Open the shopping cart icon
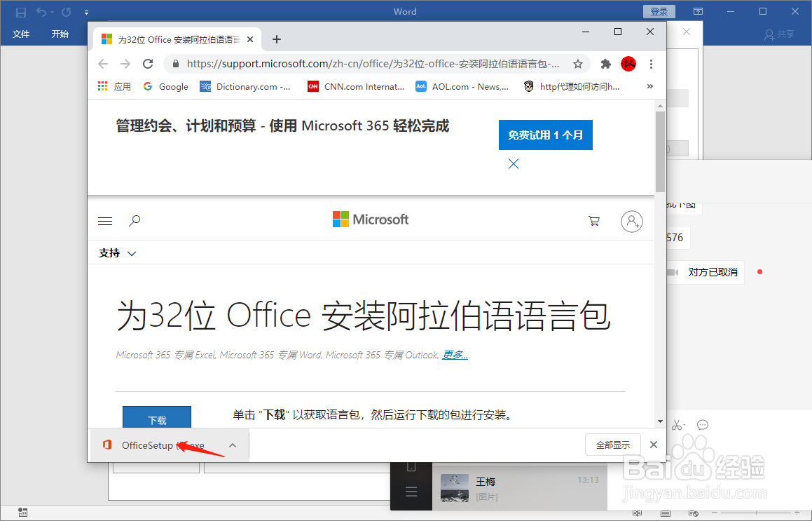This screenshot has width=812, height=521. coord(594,222)
